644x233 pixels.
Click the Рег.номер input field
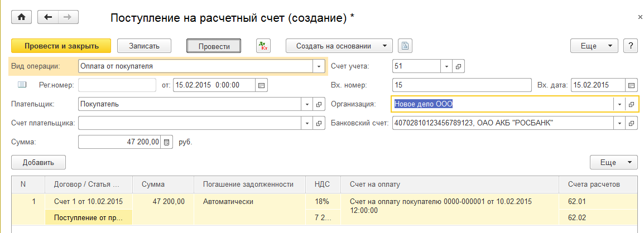[x=117, y=85]
